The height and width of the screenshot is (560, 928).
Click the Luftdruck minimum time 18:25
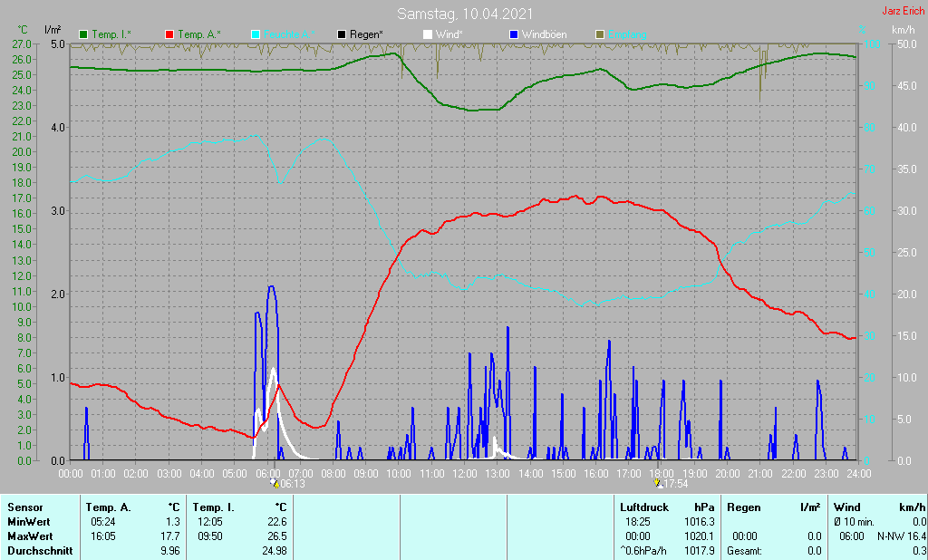[x=637, y=522]
